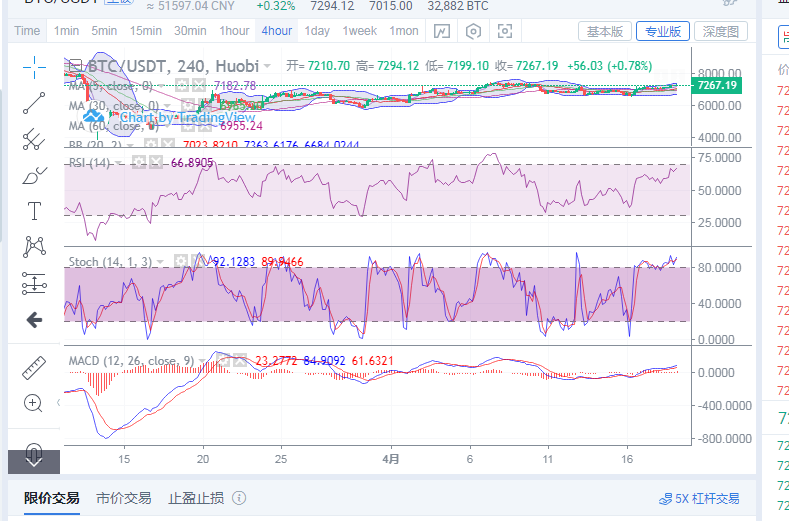Open the 止盈止损 stop order tab
This screenshot has height=521, width=789.
tap(196, 498)
